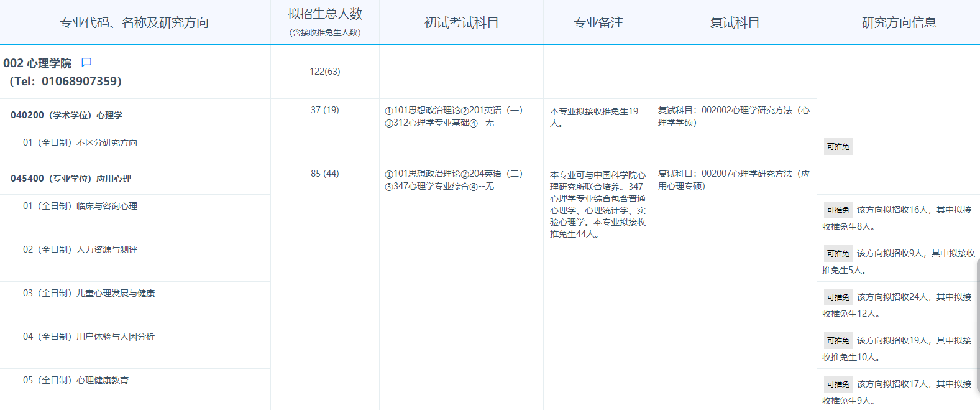The width and height of the screenshot is (980, 410).
Task: Open the 01 临床与咨询心理 direction
Action: point(80,206)
